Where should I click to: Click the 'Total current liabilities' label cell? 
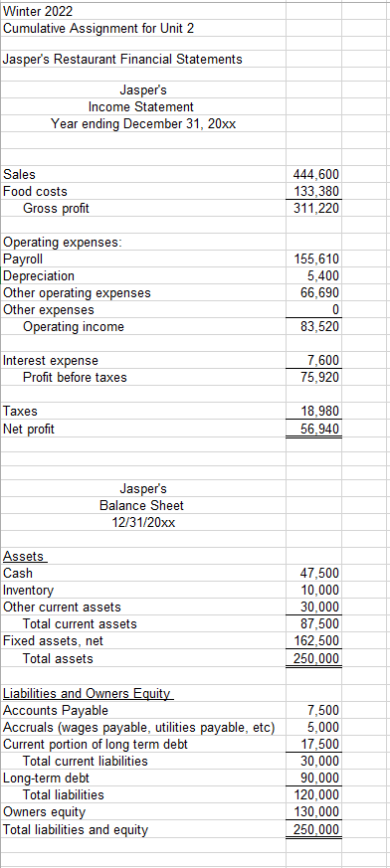[143, 762]
